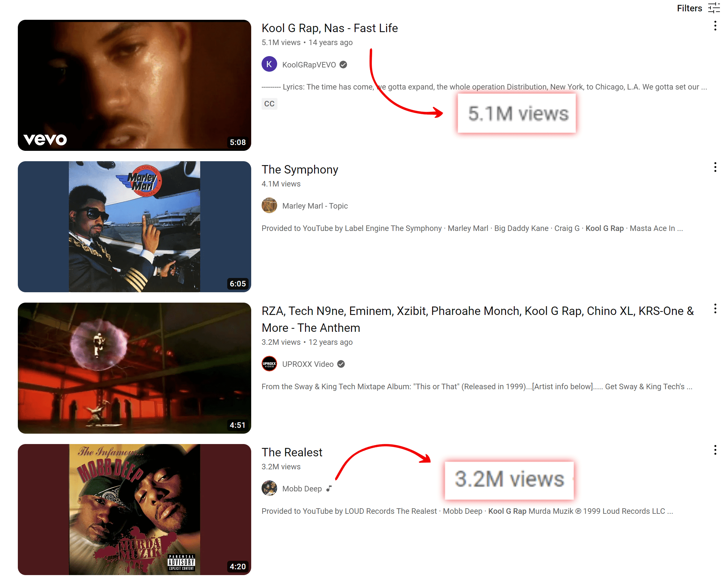Open the three-dot menu for Fast Life
728x578 pixels.
[715, 26]
